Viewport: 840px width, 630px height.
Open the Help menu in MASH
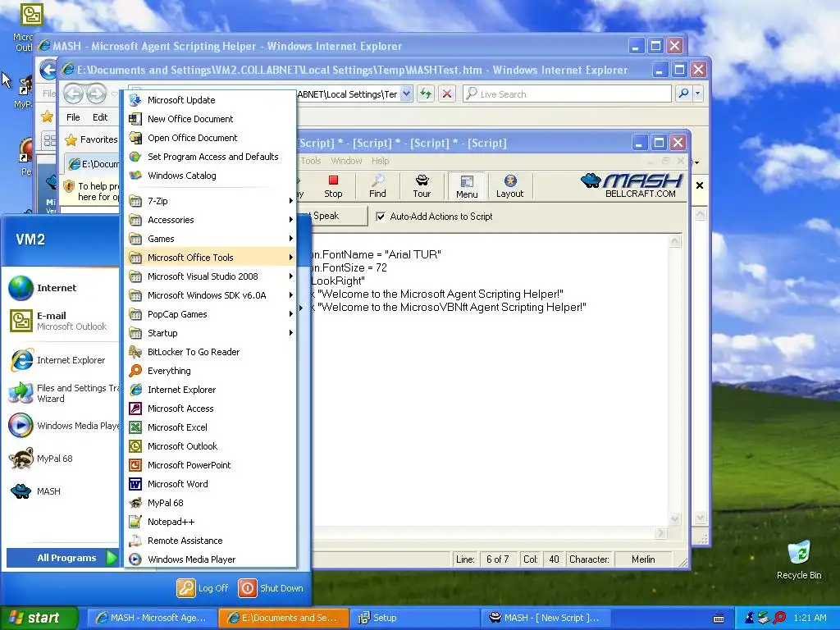click(x=381, y=161)
